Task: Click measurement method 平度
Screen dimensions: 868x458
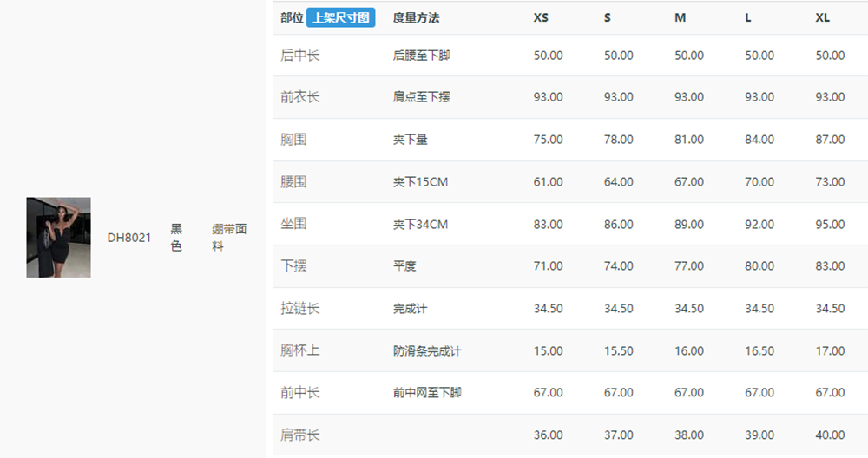Action: 404,266
